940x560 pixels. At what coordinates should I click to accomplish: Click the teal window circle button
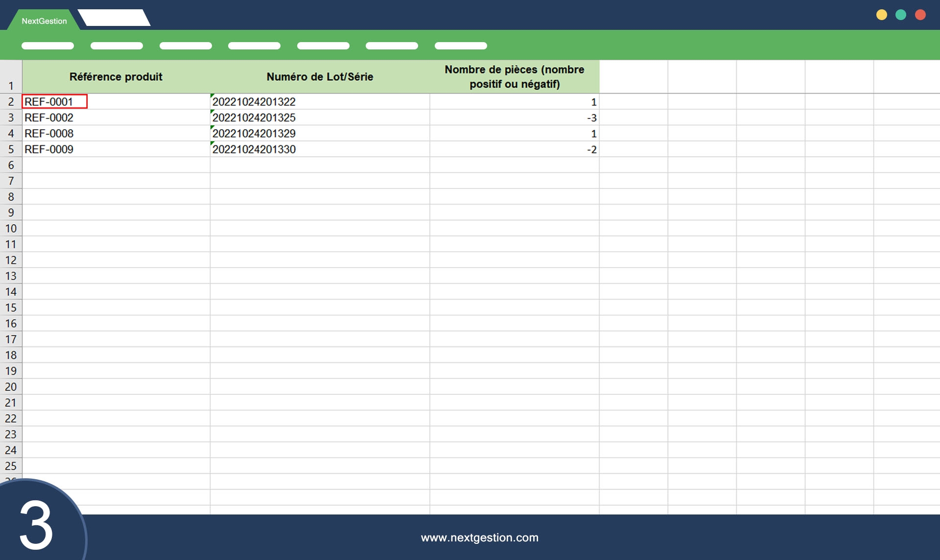click(x=901, y=15)
